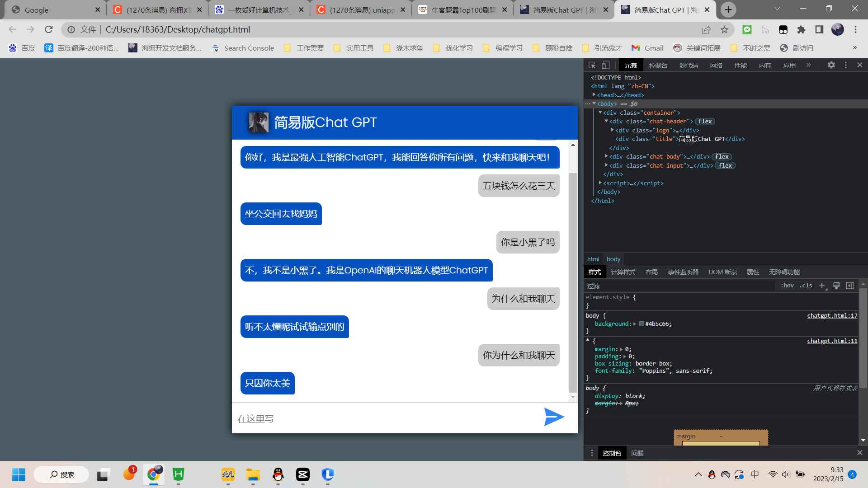Toggle the .cls classes panel

(806, 286)
